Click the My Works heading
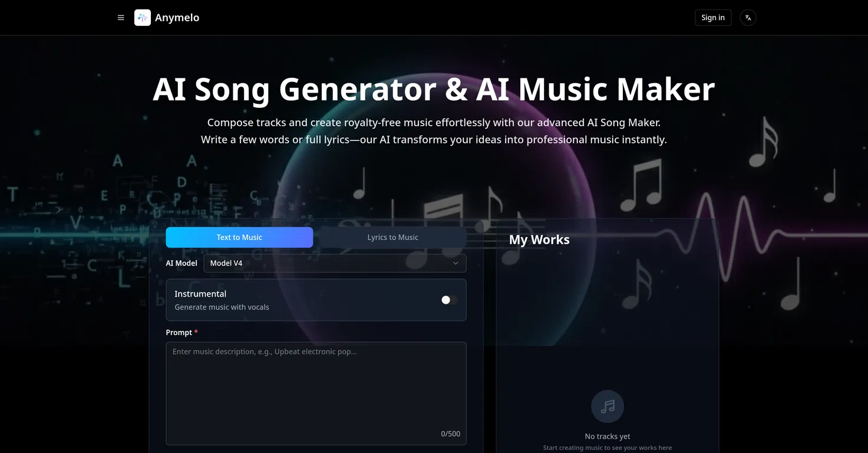Image resolution: width=868 pixels, height=453 pixels. pos(539,239)
